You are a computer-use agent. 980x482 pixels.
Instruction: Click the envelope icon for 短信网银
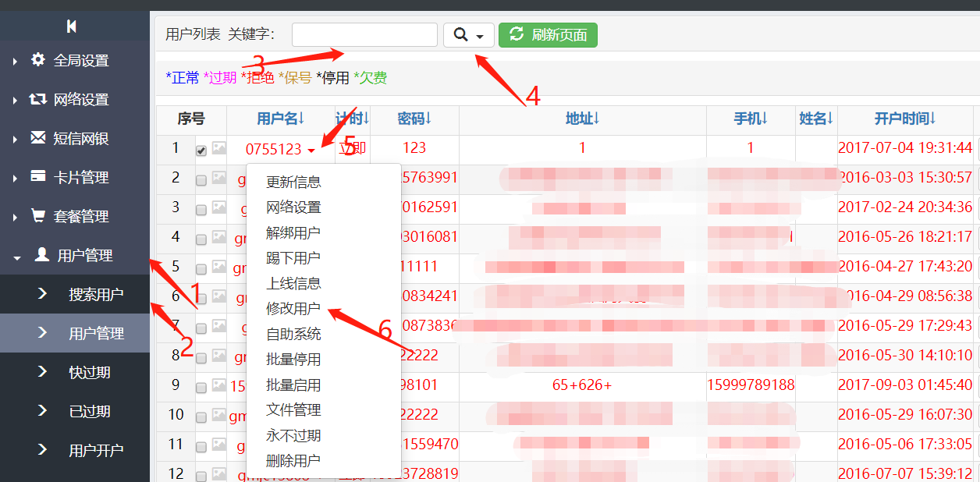click(x=37, y=138)
